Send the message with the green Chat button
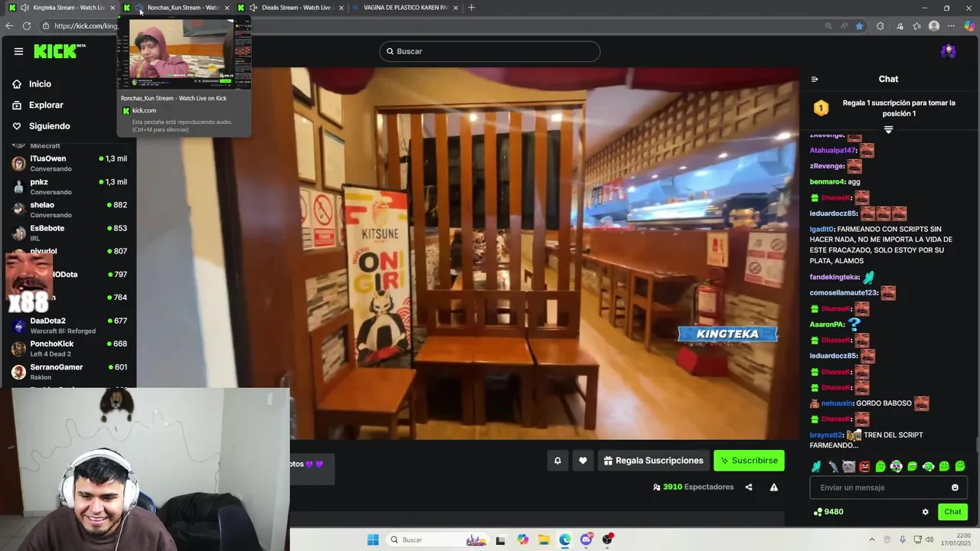The height and width of the screenshot is (551, 980). (952, 512)
